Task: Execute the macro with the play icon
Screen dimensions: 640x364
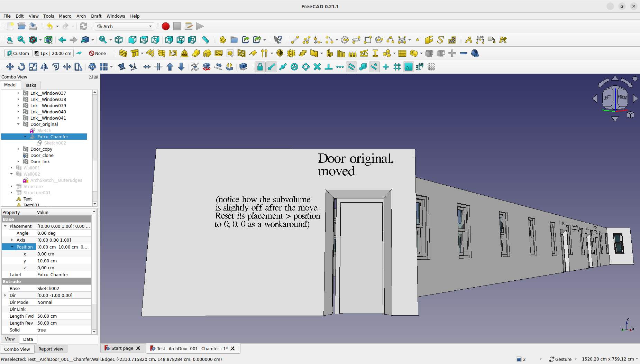Action: 200,26
